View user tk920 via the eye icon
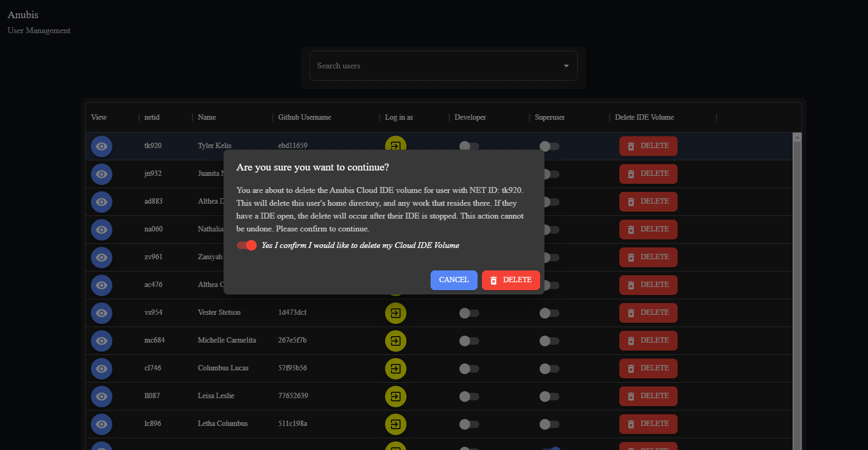This screenshot has width=868, height=450. tap(102, 146)
